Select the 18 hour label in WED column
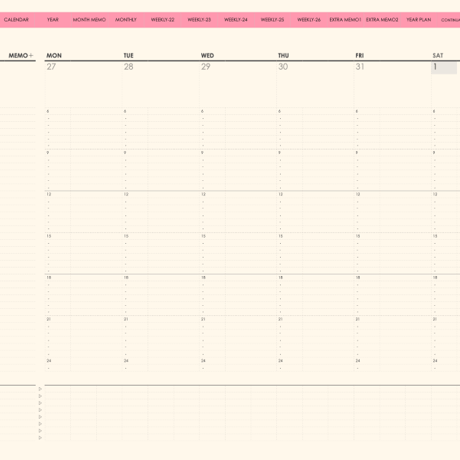The image size is (460, 460). click(203, 278)
